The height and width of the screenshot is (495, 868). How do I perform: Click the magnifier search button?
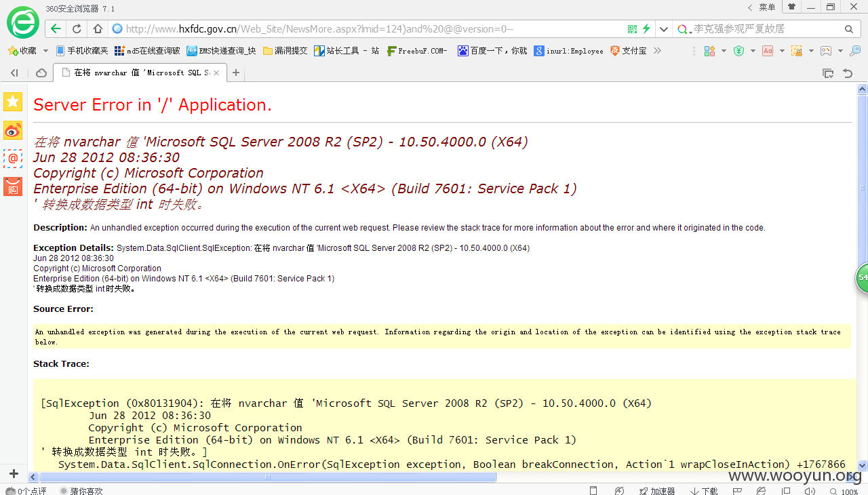[849, 29]
